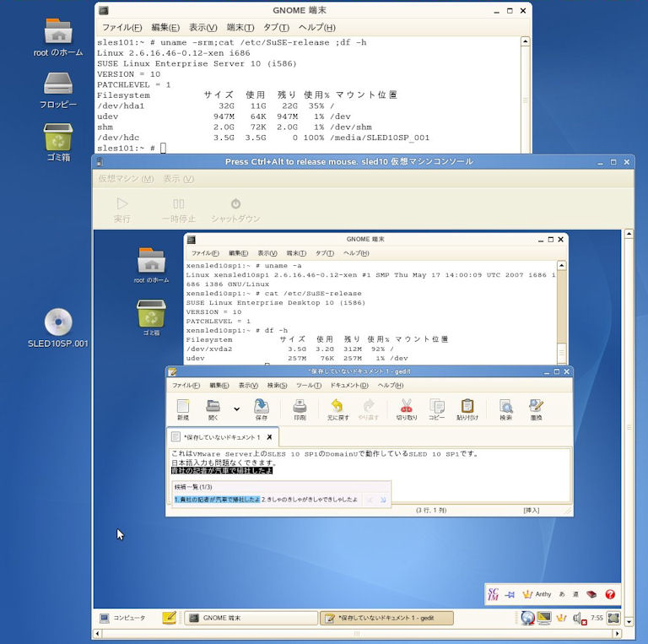Click the シャットダウン button in VM console

point(235,209)
